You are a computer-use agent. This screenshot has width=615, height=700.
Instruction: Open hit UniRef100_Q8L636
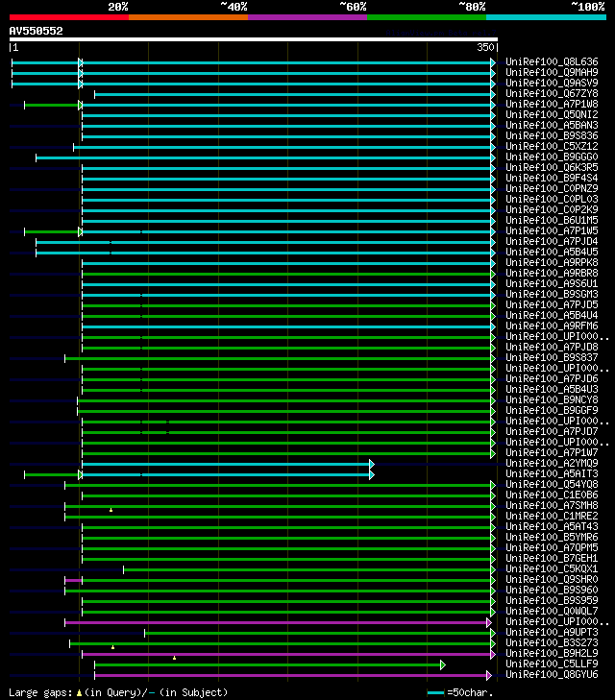552,61
